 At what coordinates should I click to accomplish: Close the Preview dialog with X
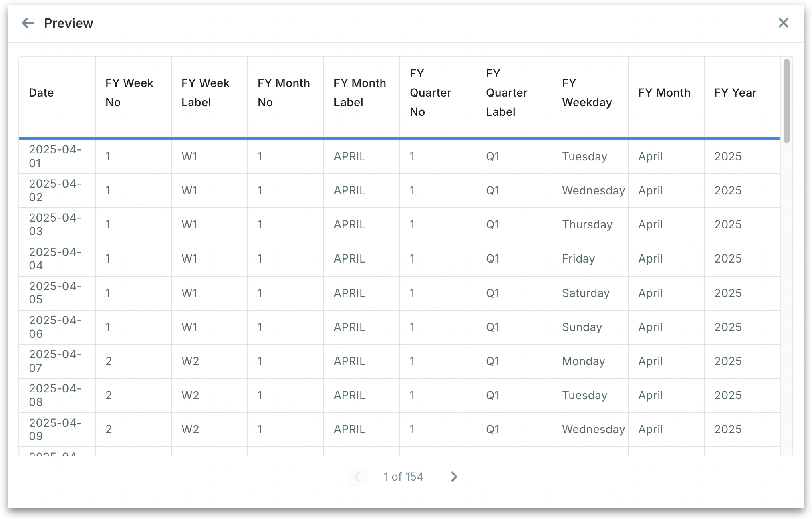(x=783, y=23)
